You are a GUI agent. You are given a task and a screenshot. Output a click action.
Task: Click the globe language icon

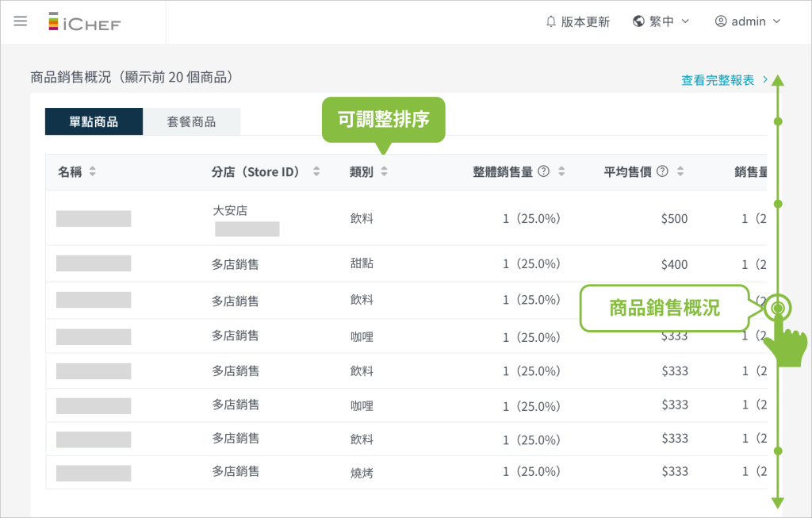click(638, 21)
